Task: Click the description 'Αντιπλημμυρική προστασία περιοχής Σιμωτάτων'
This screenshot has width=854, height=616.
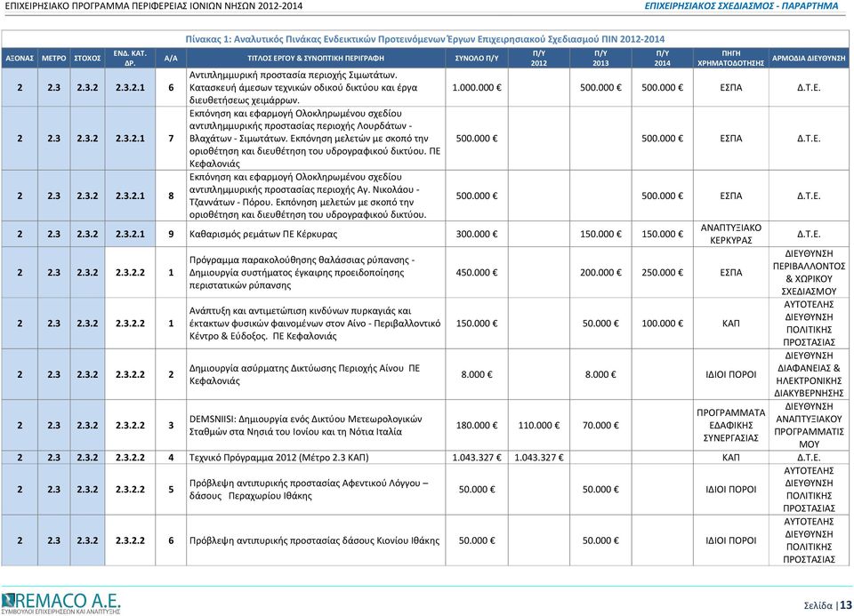Action: (303, 88)
